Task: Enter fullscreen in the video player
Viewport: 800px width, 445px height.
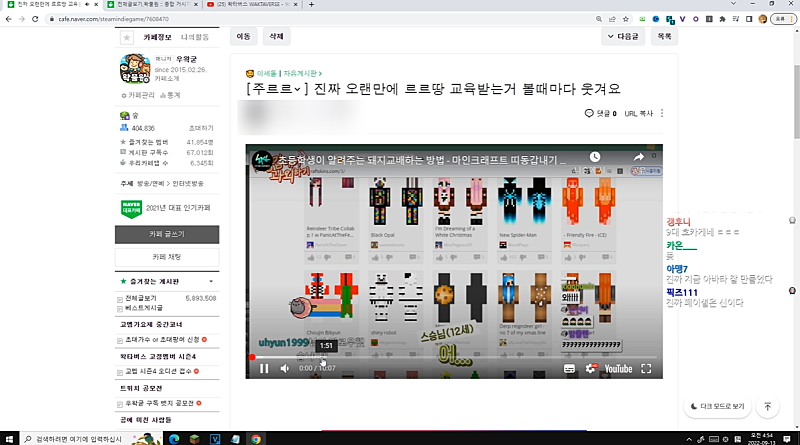Action: [x=648, y=368]
